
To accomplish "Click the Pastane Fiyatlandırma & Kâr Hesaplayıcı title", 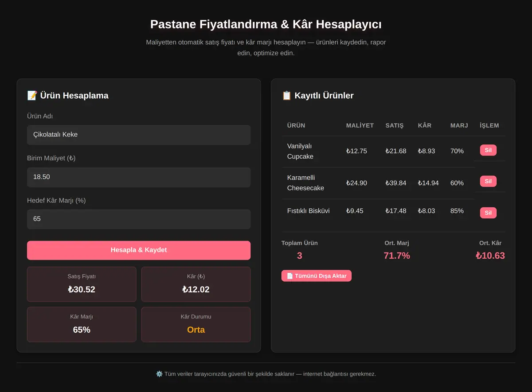I will (x=266, y=24).
